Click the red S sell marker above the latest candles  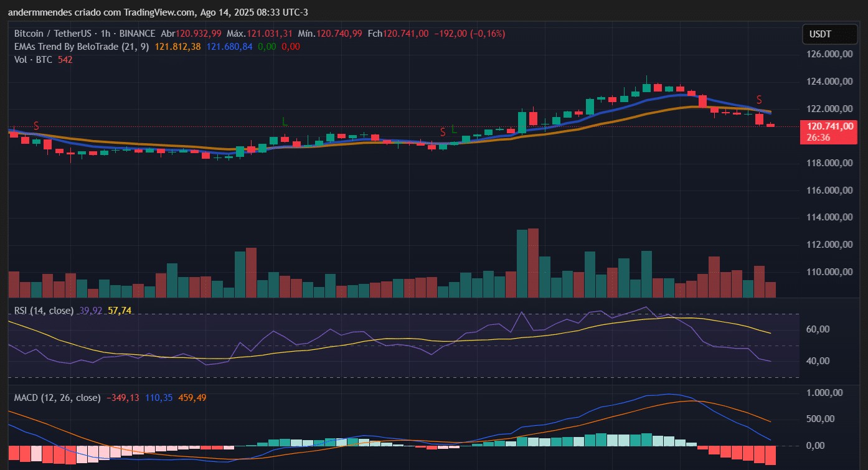coord(759,100)
